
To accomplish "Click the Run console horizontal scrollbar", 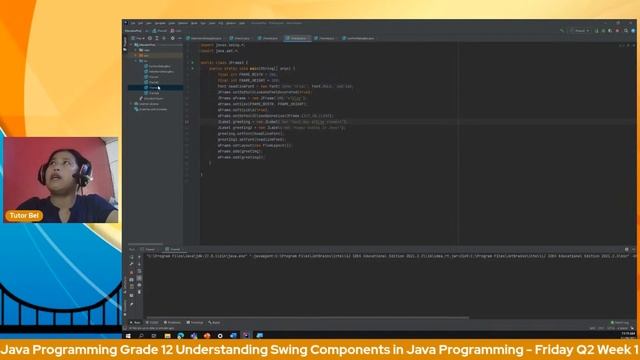I will click(x=307, y=318).
